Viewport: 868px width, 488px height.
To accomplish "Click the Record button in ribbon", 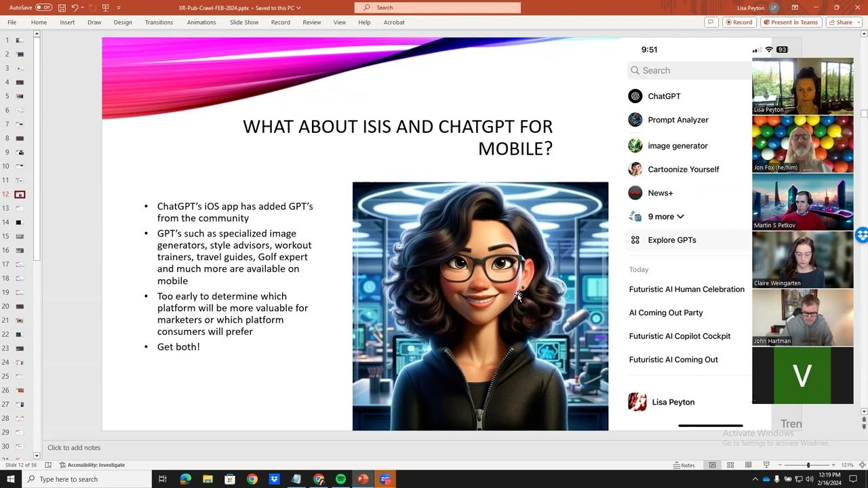I will tap(738, 22).
